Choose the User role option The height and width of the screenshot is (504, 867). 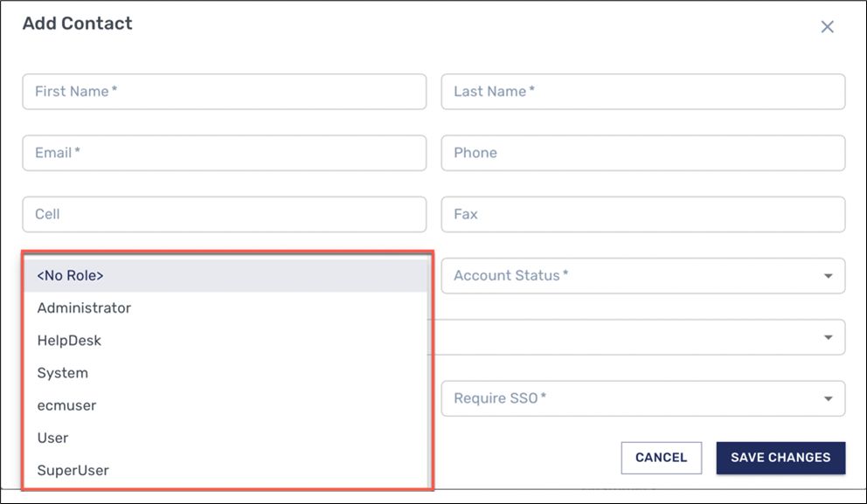(x=52, y=438)
